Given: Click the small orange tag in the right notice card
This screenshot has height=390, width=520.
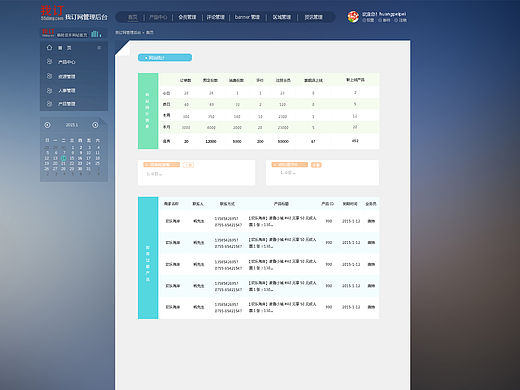Looking at the screenshot, I should click(316, 165).
